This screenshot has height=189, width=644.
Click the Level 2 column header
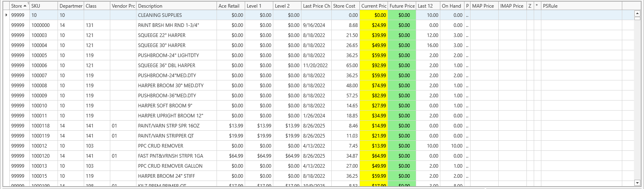coord(287,6)
